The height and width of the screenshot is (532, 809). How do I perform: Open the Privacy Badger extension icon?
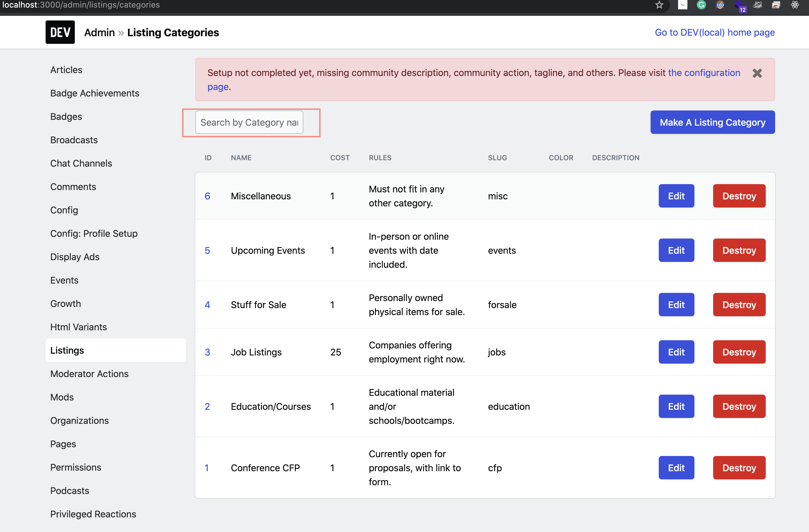coord(757,5)
